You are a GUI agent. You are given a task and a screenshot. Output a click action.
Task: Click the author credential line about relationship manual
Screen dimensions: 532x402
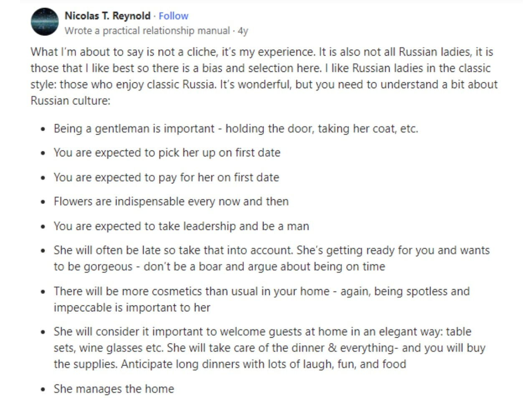[146, 31]
